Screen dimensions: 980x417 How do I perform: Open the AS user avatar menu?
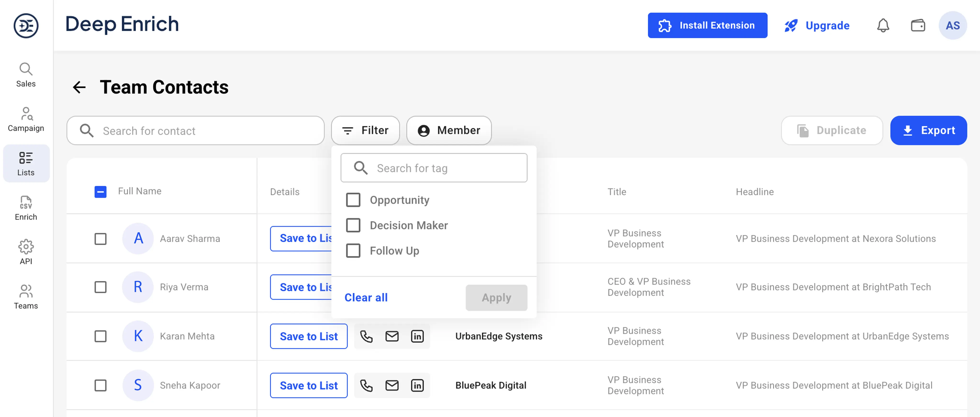[953, 26]
